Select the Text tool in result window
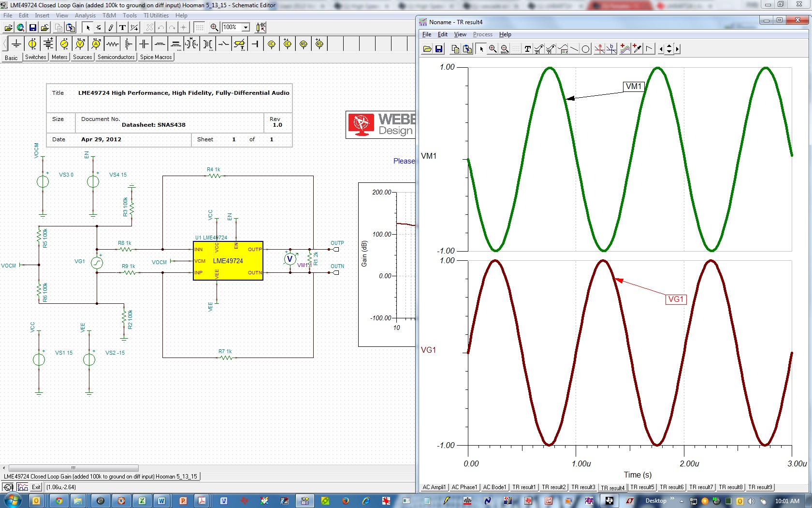 point(527,49)
